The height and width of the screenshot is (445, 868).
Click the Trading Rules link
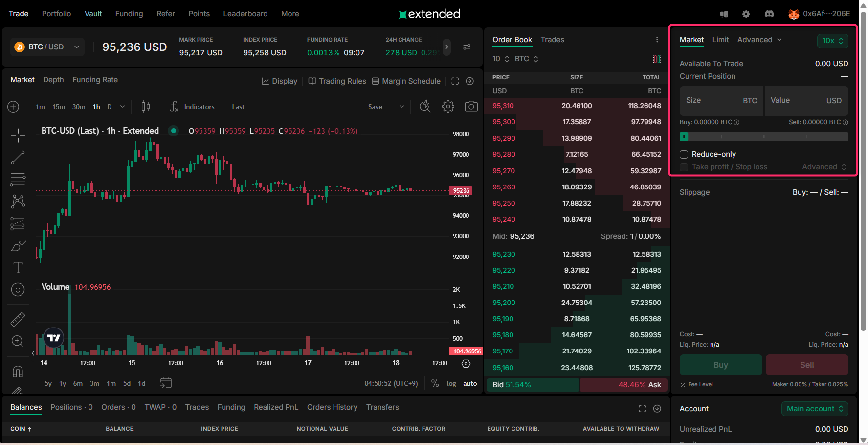tap(337, 81)
